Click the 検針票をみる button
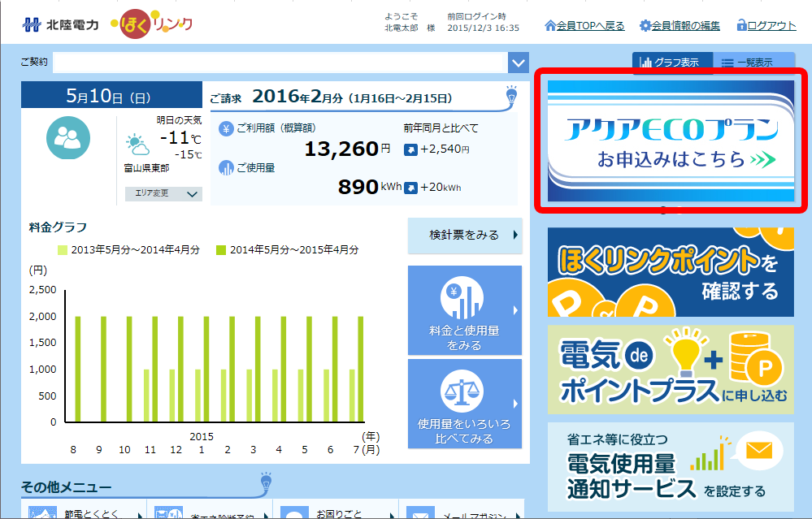Viewport: 812px width, 519px height. point(464,236)
